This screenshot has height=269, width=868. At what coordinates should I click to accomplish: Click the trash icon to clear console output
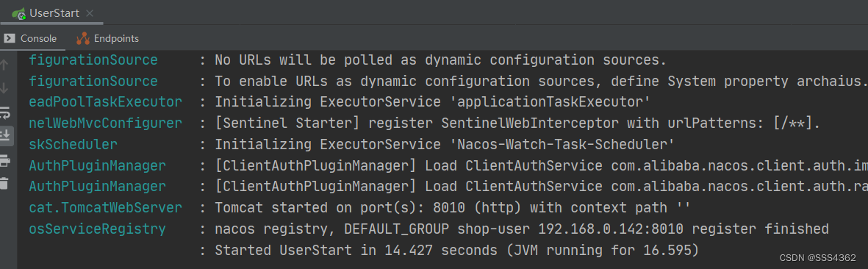[x=4, y=183]
